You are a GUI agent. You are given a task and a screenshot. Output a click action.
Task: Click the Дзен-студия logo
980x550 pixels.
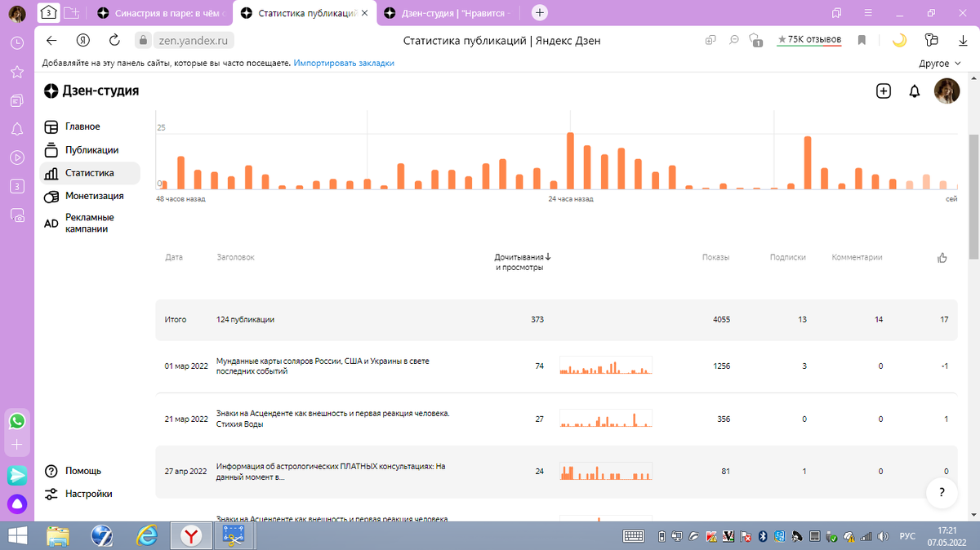(x=91, y=91)
